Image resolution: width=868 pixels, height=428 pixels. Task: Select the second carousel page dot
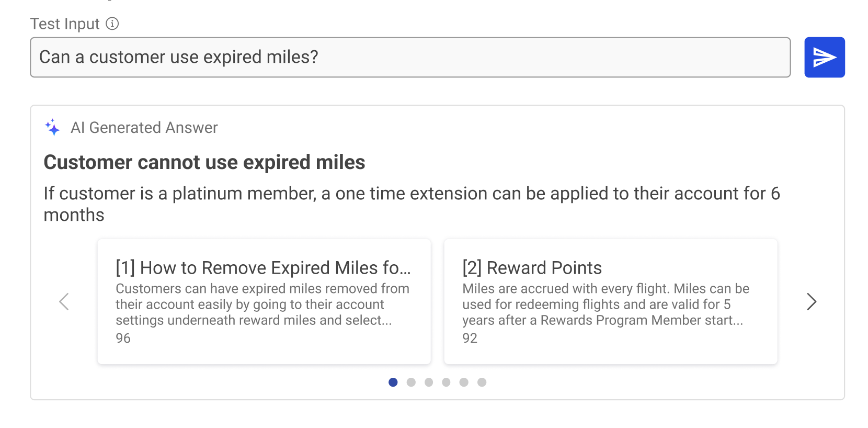tap(411, 382)
